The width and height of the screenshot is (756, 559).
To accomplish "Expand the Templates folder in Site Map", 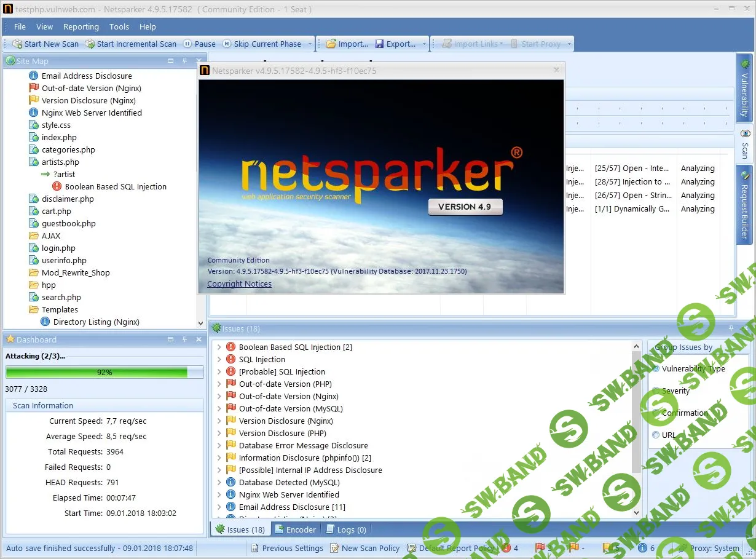I will point(59,309).
